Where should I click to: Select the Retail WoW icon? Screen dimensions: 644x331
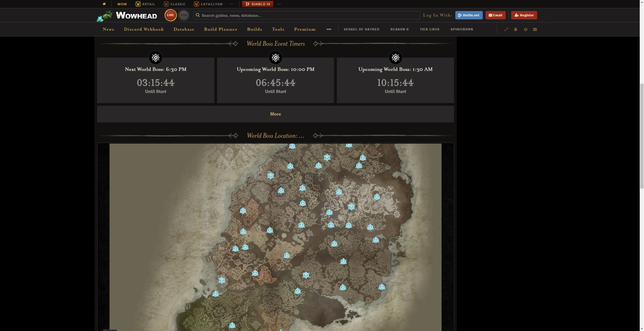pos(138,4)
